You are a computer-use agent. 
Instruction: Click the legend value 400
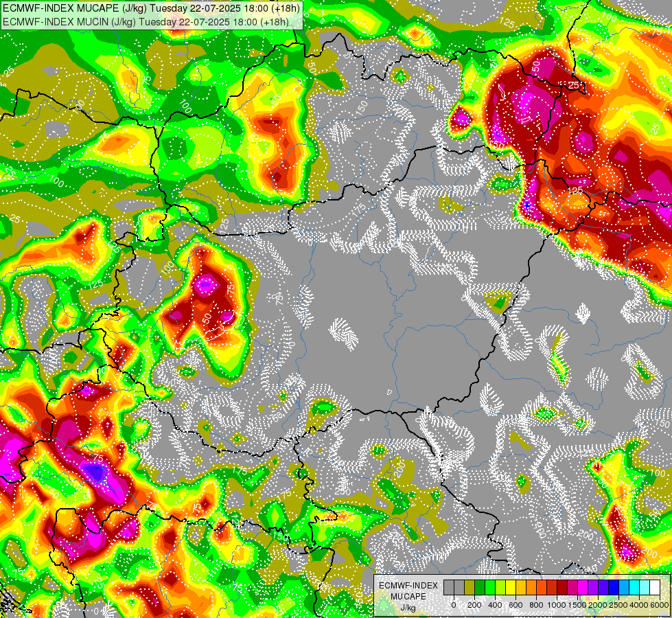coord(495,605)
